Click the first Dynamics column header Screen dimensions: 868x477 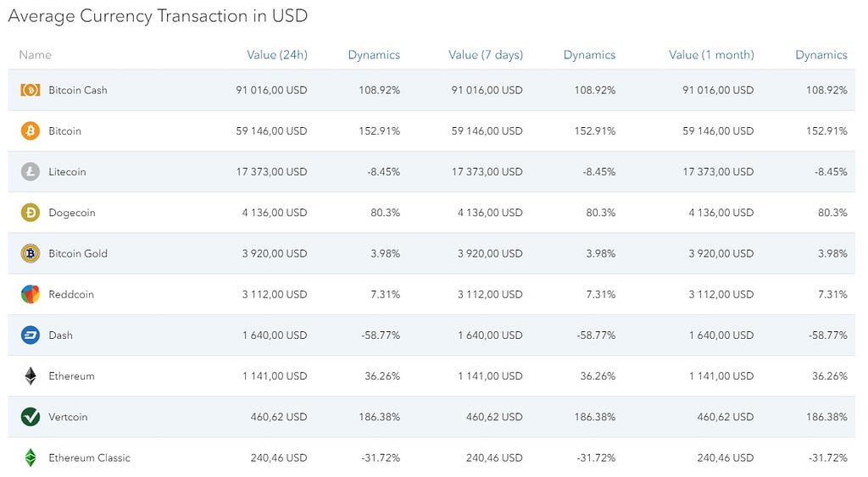click(373, 55)
